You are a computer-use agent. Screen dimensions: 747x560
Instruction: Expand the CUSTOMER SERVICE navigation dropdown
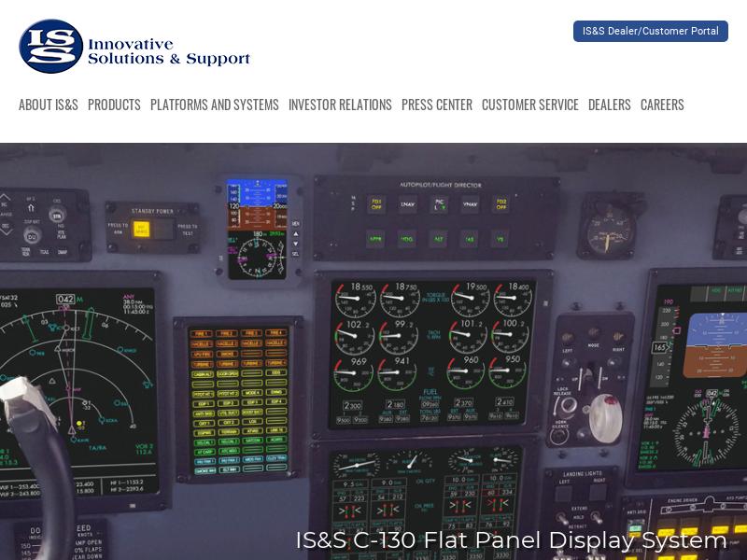pos(529,105)
